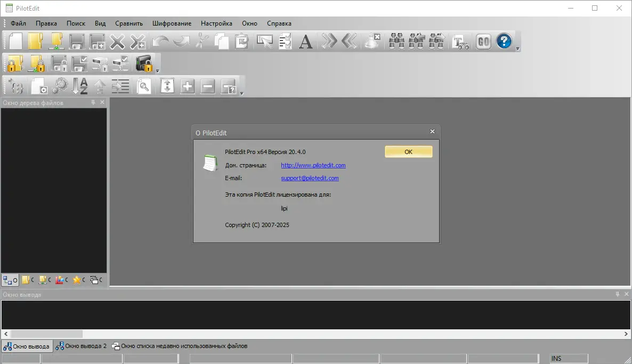Click the support@pilotedit.com email link
Screen dimensions: 632x364
310,178
